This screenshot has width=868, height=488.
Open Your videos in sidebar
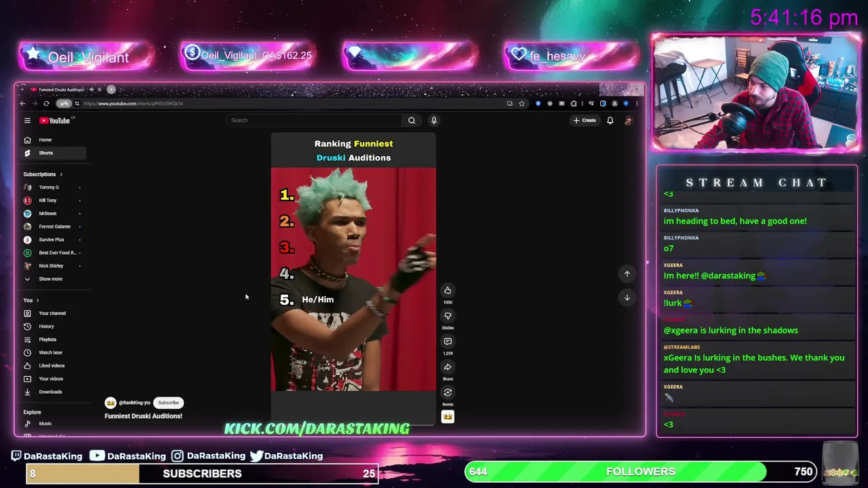54,379
